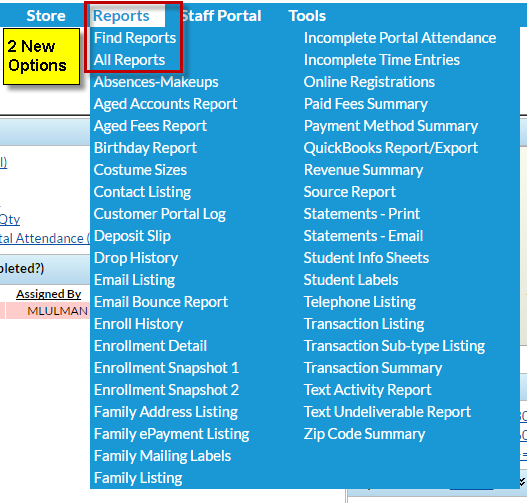Screen dimensions: 527x503
Task: Select All Reports option
Action: click(x=129, y=60)
